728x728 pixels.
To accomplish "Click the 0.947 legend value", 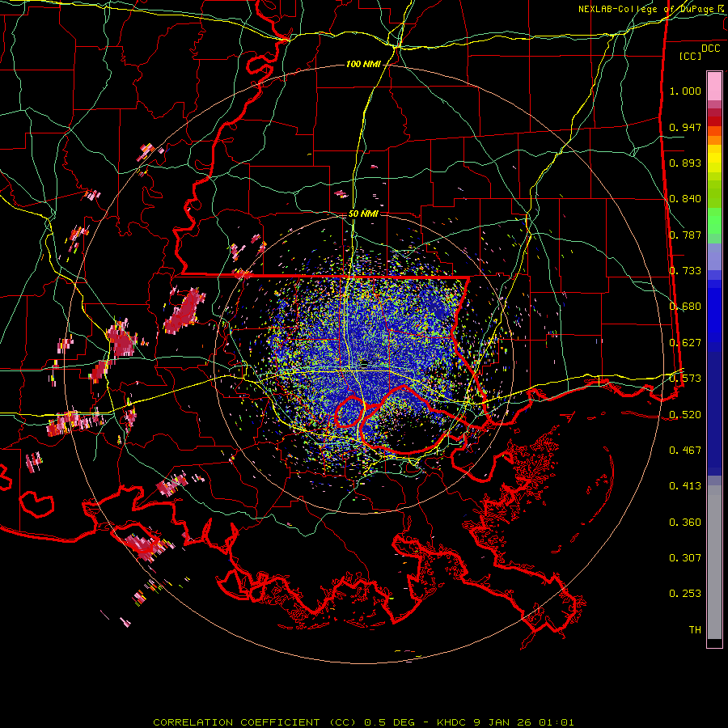I will 685,127.
